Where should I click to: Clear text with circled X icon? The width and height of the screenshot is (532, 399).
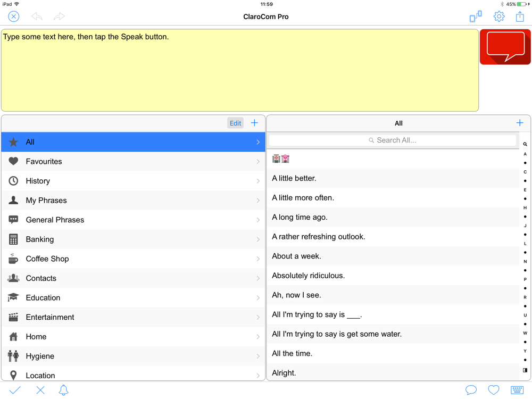(14, 16)
